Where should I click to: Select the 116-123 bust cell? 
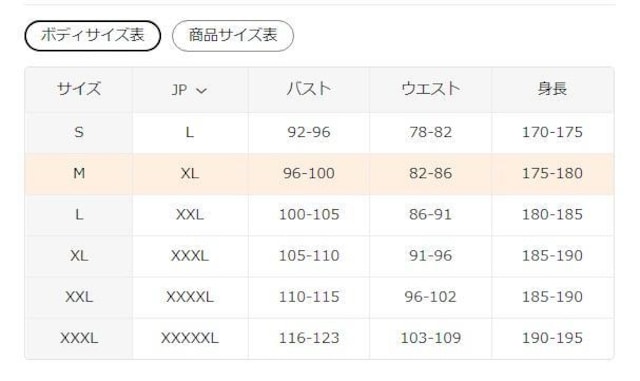coord(309,338)
